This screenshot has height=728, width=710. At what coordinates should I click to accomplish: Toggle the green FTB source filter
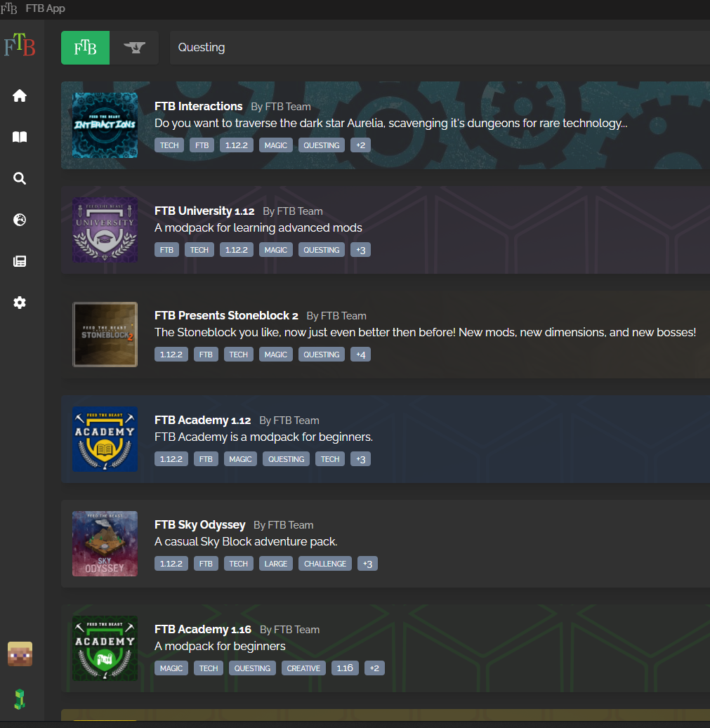click(85, 48)
